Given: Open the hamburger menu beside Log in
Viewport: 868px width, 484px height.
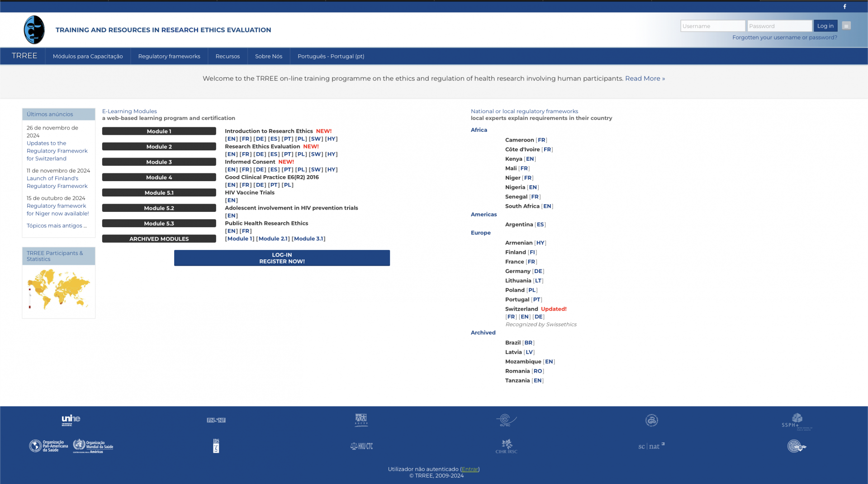Looking at the screenshot, I should (x=846, y=26).
